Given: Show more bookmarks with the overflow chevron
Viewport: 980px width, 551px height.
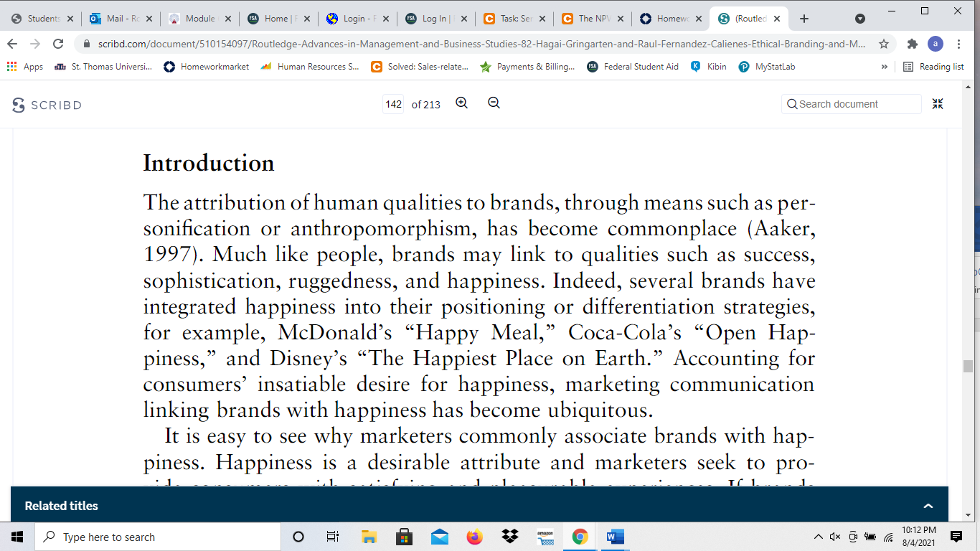Looking at the screenshot, I should 885,67.
